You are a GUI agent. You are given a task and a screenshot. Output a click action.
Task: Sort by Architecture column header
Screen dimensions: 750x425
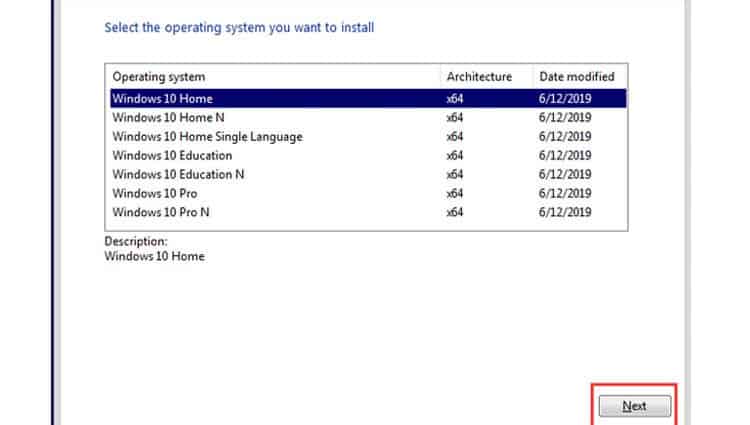[487, 76]
